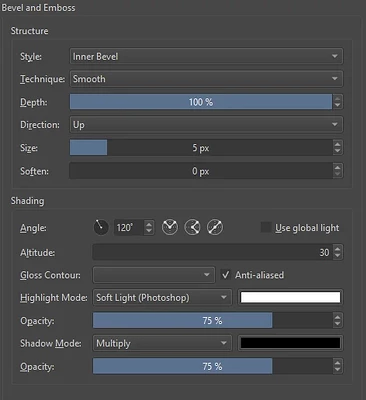This screenshot has height=400, width=366.
Task: Open the Technique dropdown showing Smooth
Action: (x=206, y=79)
